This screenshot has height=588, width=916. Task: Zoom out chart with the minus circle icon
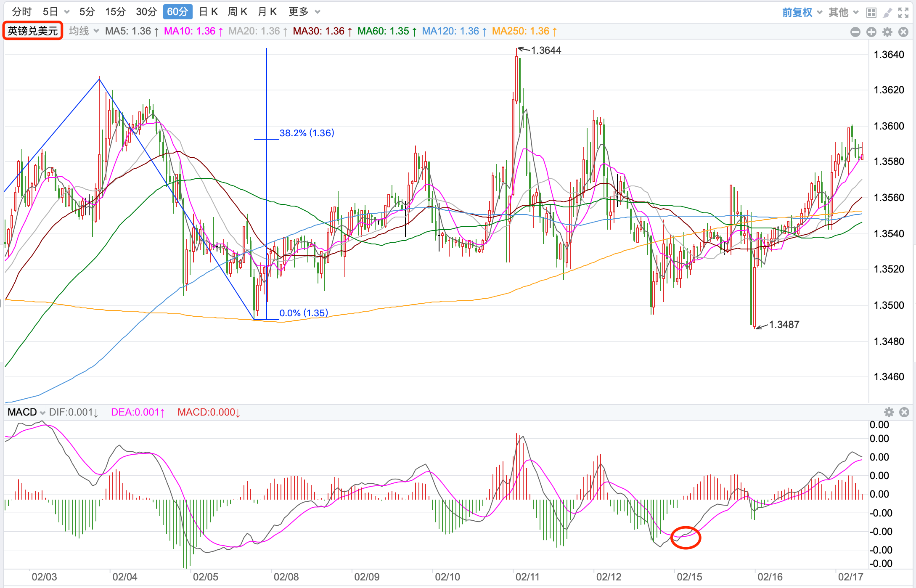855,32
